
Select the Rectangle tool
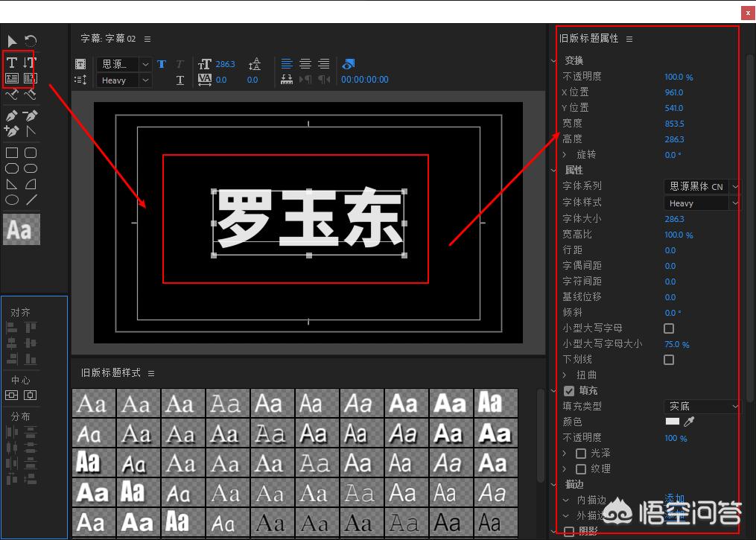tap(10, 153)
